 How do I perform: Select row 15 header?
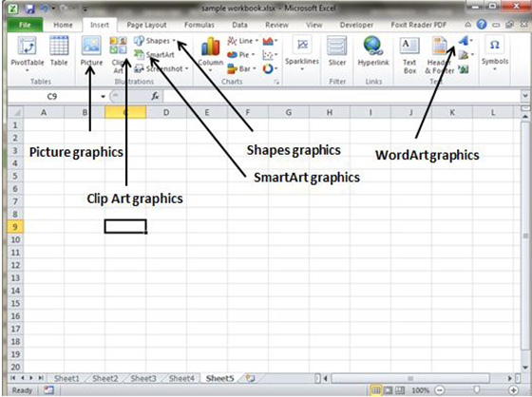click(15, 303)
